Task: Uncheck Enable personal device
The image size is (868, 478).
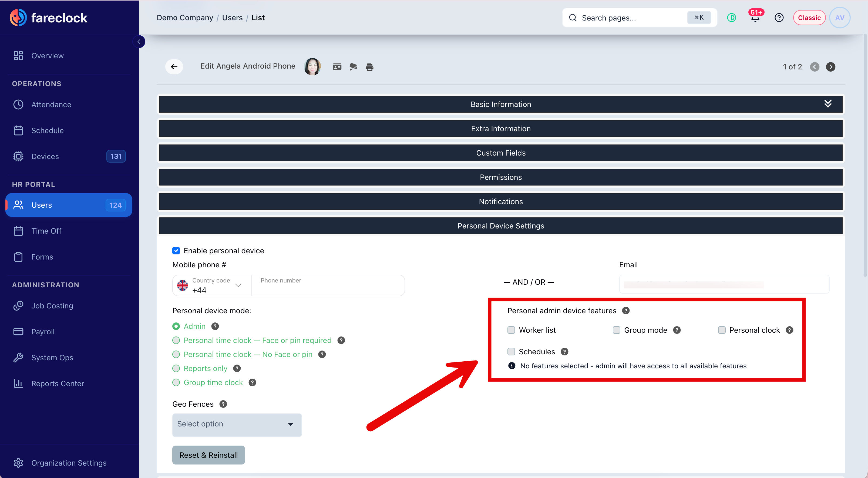Action: (x=176, y=251)
